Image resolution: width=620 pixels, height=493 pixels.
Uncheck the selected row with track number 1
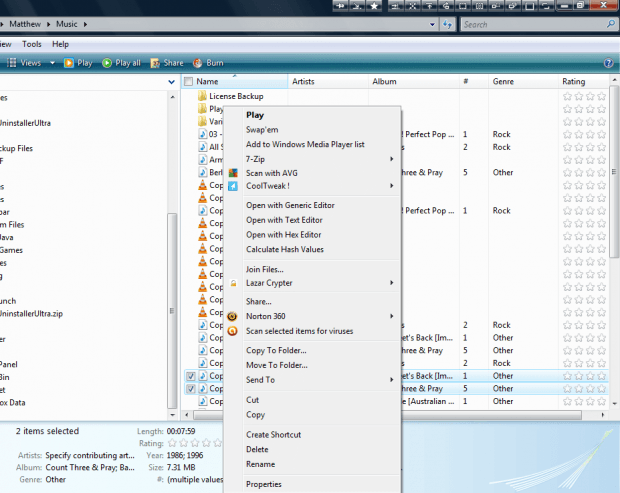[191, 376]
